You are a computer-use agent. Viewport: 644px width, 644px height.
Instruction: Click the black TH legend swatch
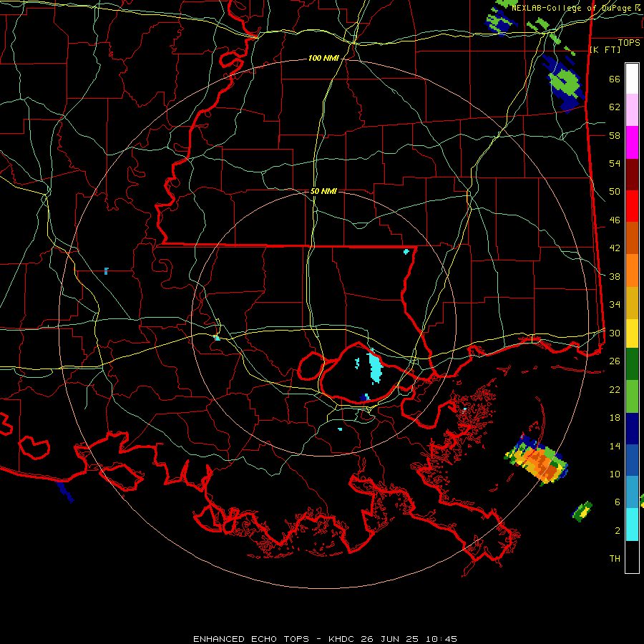pos(632,557)
